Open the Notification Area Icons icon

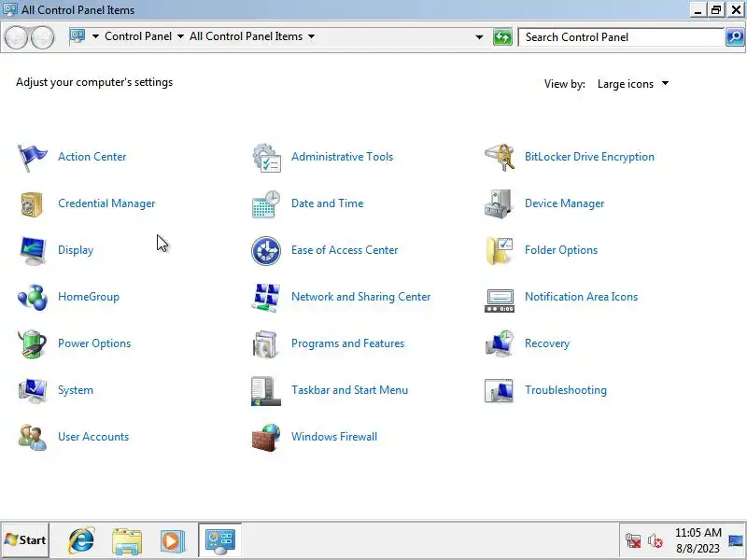[500, 301]
